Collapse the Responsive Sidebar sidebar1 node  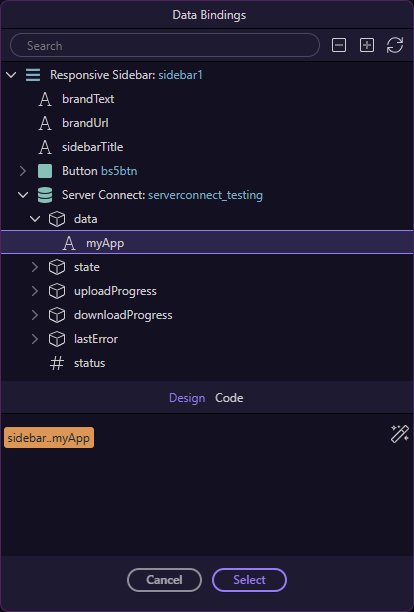[11, 75]
